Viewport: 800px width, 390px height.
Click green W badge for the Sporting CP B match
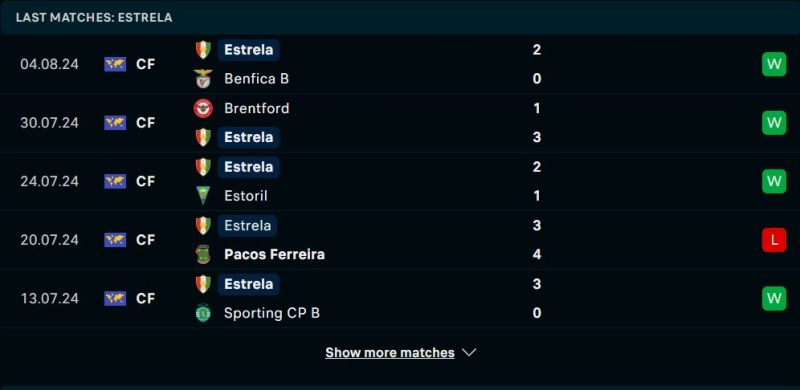pyautogui.click(x=774, y=299)
